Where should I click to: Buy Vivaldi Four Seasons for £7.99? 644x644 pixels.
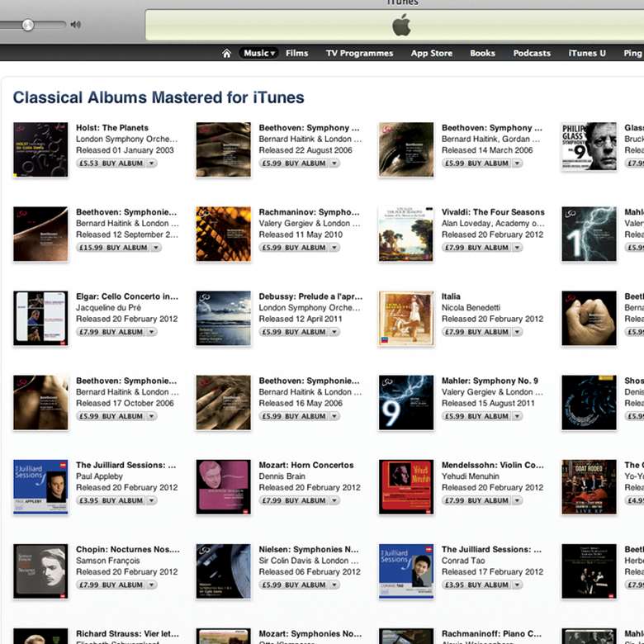point(477,248)
